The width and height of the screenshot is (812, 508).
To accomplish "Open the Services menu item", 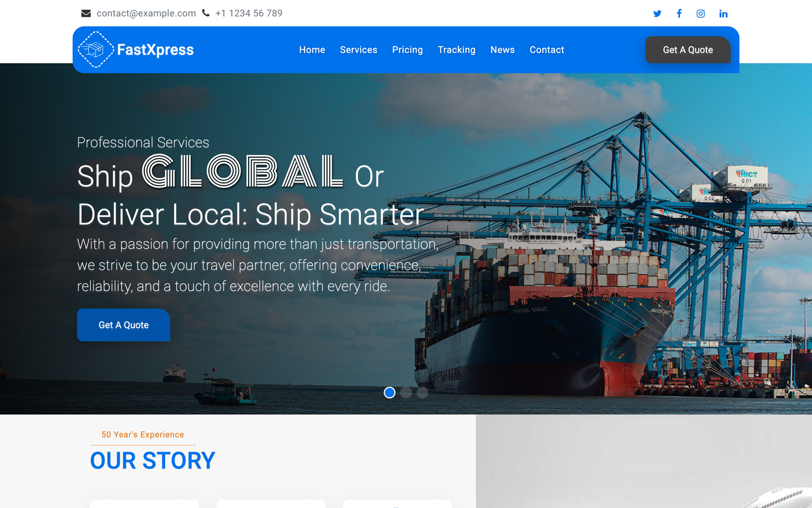I will [x=358, y=50].
